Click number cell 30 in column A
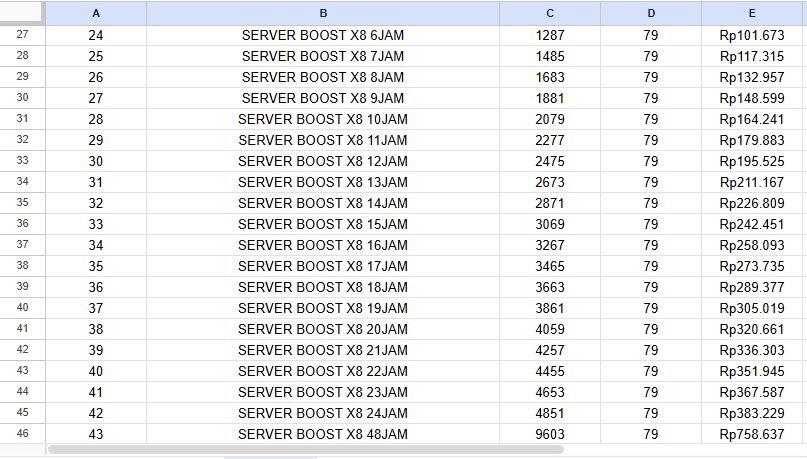807x459 pixels. coord(96,162)
